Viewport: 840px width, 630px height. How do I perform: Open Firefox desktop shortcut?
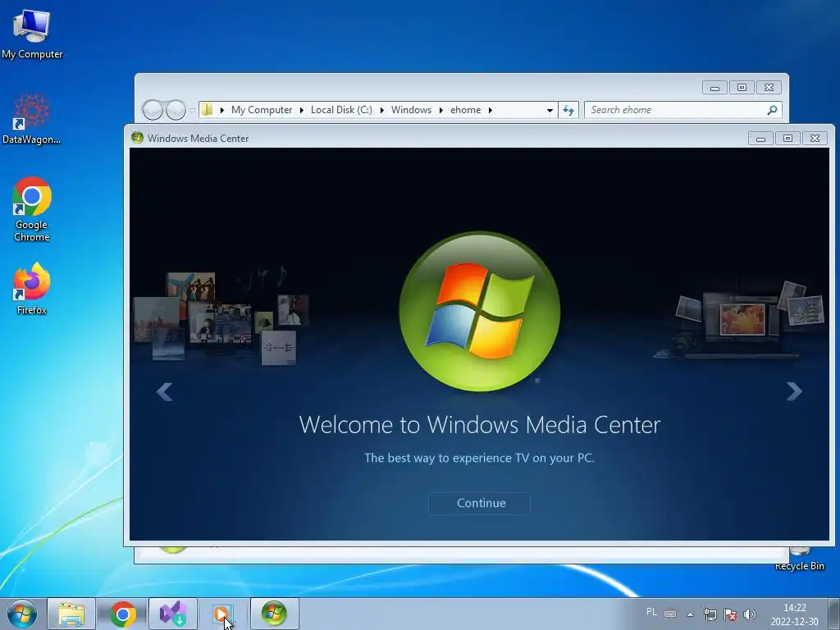coord(32,289)
